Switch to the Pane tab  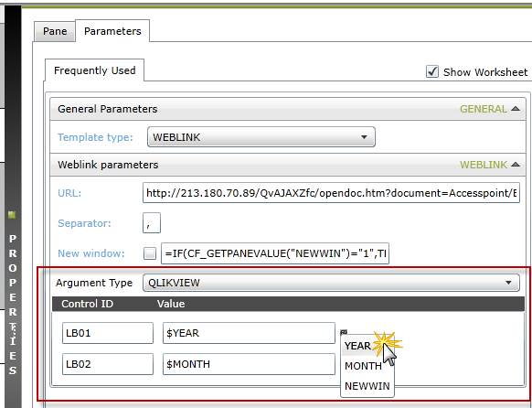point(55,31)
